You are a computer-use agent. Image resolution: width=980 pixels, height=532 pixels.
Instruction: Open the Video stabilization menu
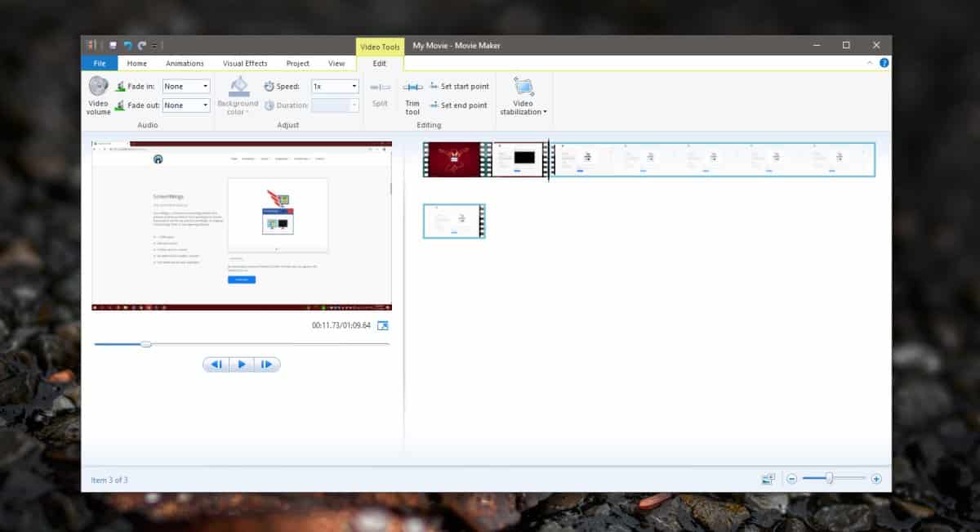pyautogui.click(x=523, y=96)
